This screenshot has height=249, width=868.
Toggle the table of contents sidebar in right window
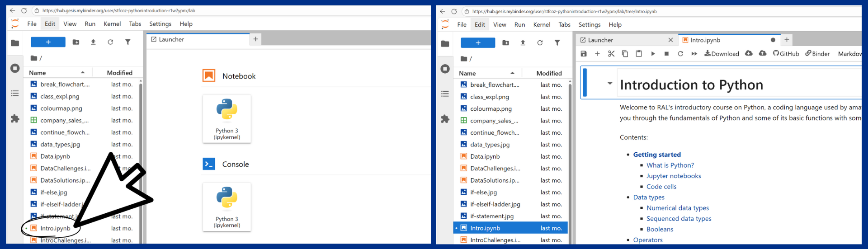coord(445,94)
